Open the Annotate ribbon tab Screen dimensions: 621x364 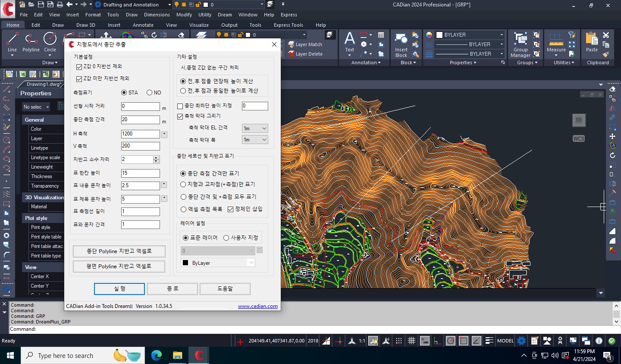click(x=143, y=25)
